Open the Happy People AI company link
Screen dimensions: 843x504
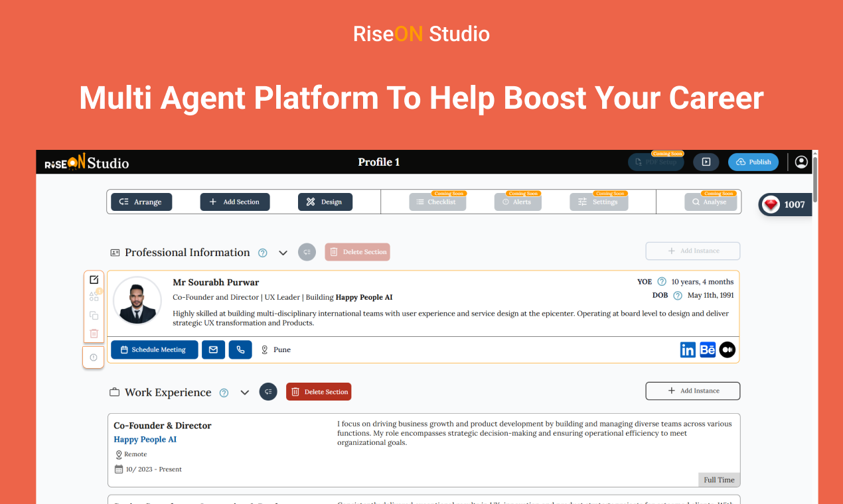145,440
